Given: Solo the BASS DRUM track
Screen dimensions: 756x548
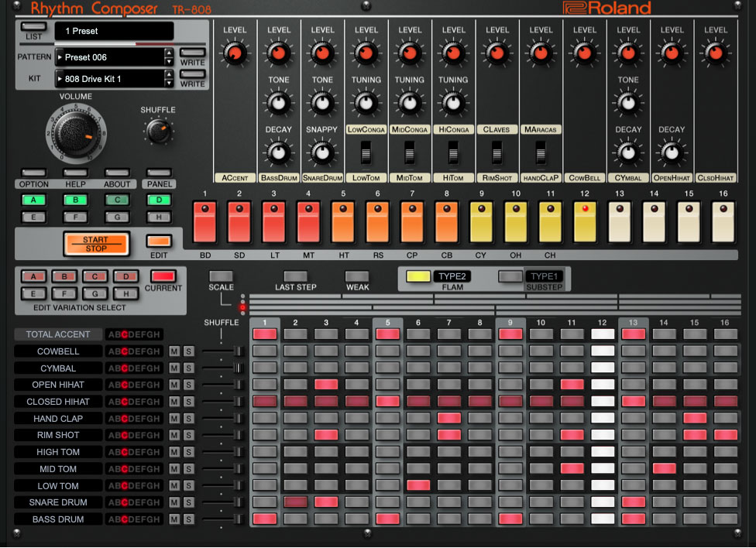Looking at the screenshot, I should 189,519.
